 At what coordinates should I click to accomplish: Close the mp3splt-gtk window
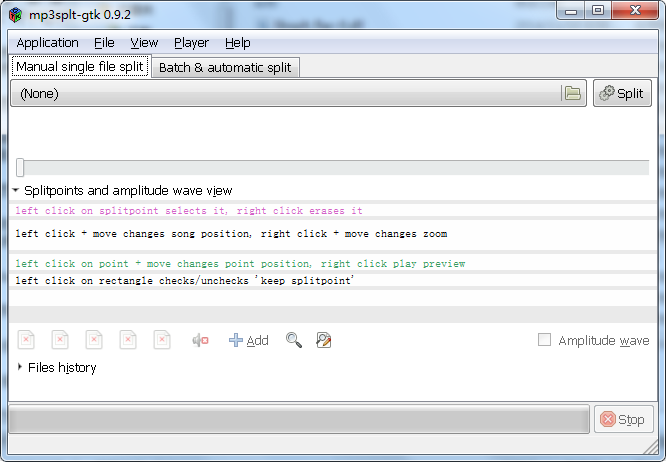pyautogui.click(x=635, y=11)
